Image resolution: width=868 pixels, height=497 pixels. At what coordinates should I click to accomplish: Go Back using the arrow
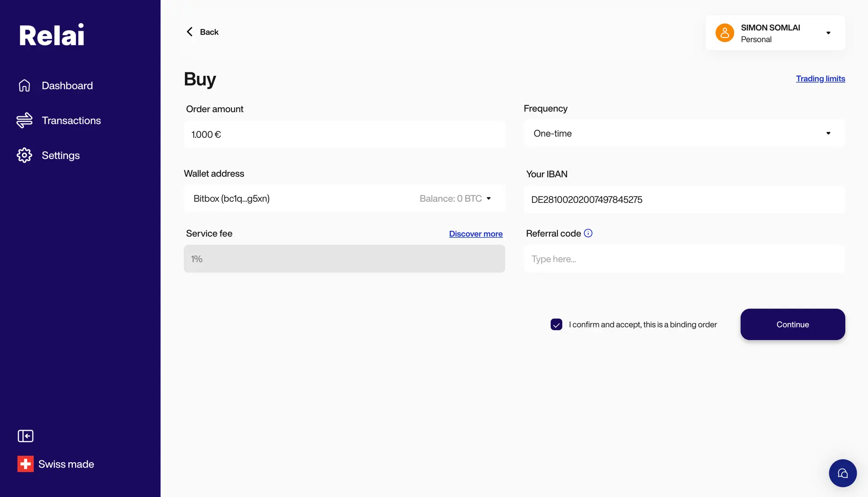click(190, 32)
